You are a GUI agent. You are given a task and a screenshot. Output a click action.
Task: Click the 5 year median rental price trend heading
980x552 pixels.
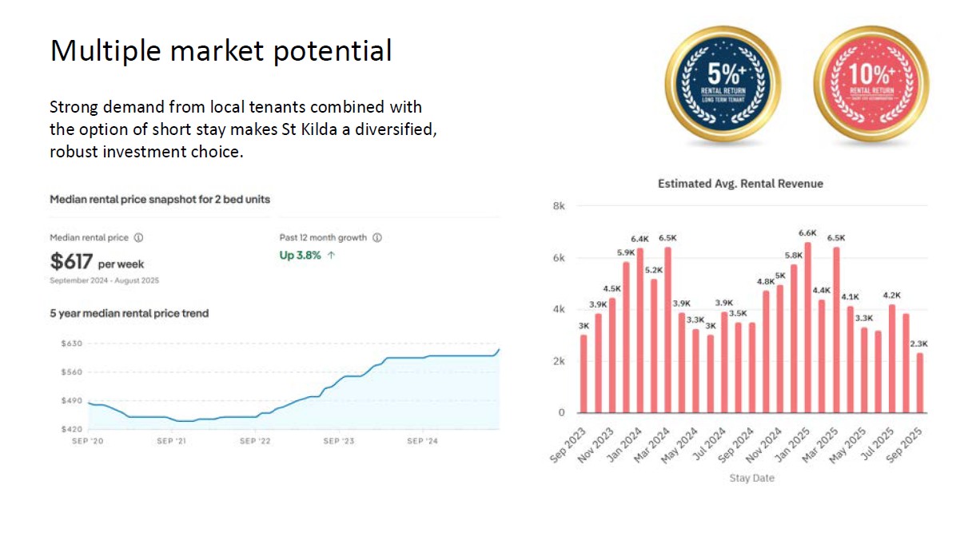tap(129, 314)
